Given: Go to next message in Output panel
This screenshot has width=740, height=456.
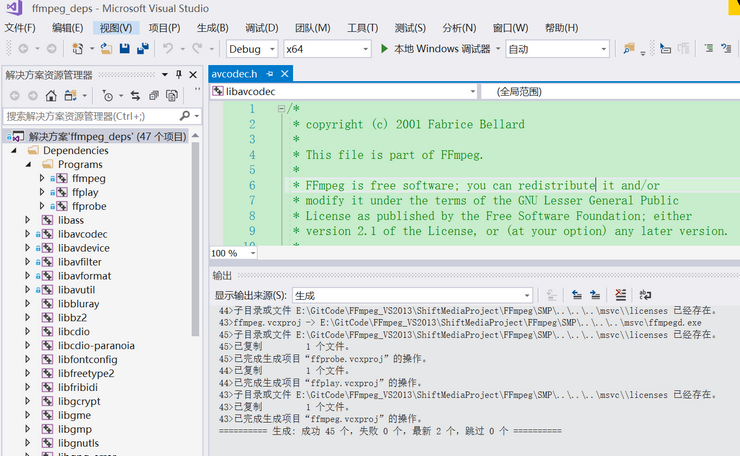Looking at the screenshot, I should tap(595, 295).
